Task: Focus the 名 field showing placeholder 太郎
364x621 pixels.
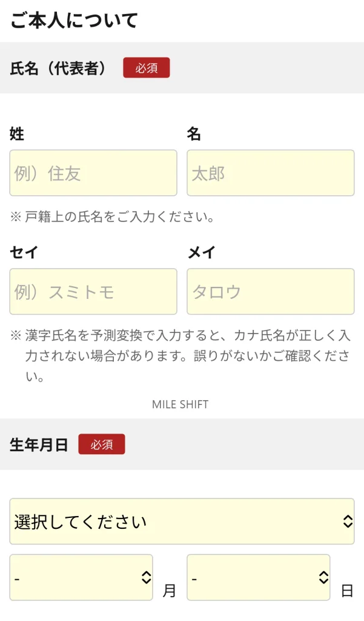Action: click(270, 173)
